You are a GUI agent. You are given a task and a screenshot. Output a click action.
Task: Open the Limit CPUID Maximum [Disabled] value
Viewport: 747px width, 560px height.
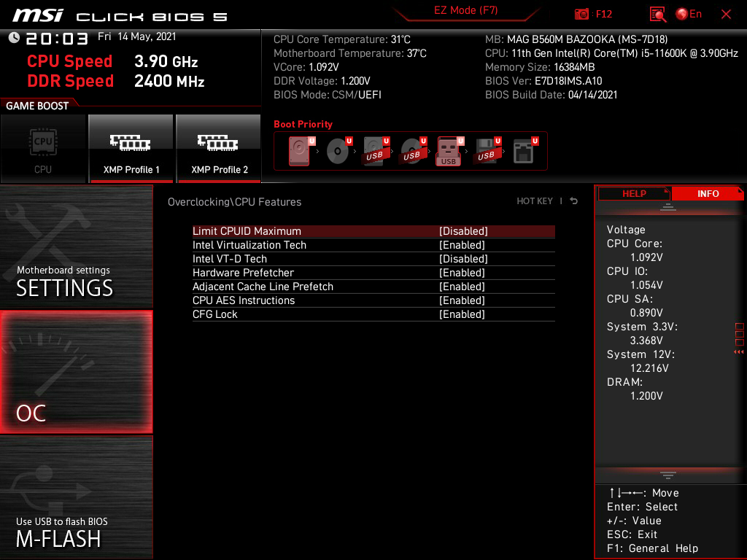pyautogui.click(x=463, y=231)
